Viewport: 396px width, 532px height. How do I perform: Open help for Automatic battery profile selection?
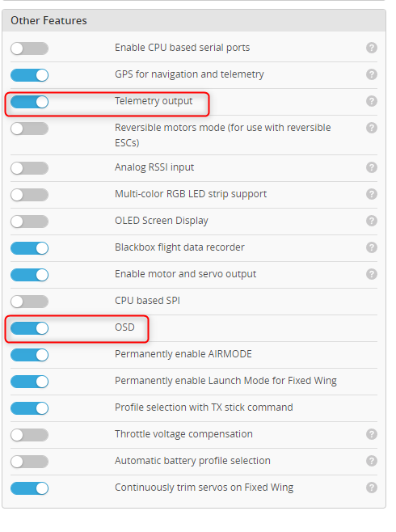pyautogui.click(x=372, y=461)
